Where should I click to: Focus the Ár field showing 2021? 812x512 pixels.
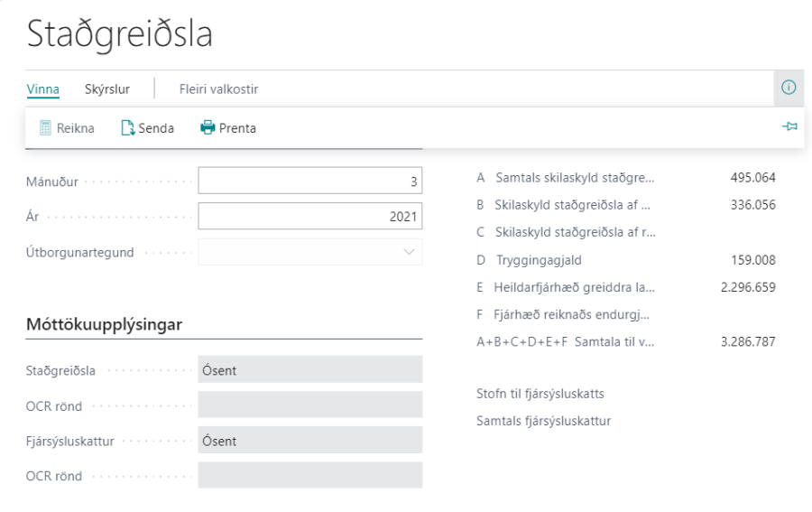(x=309, y=217)
